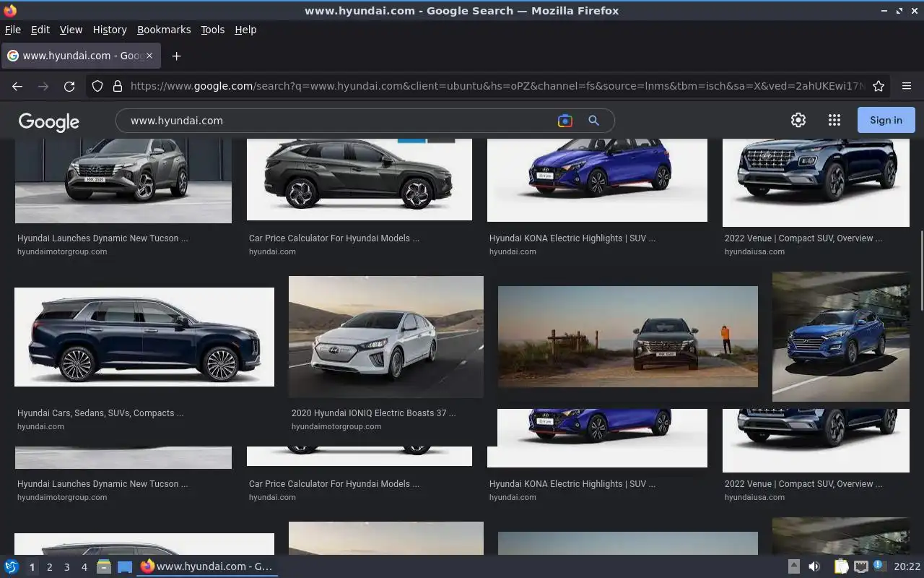
Task: Click hyundai.com source under Hyundai Cars, Sedans caption
Action: (40, 426)
